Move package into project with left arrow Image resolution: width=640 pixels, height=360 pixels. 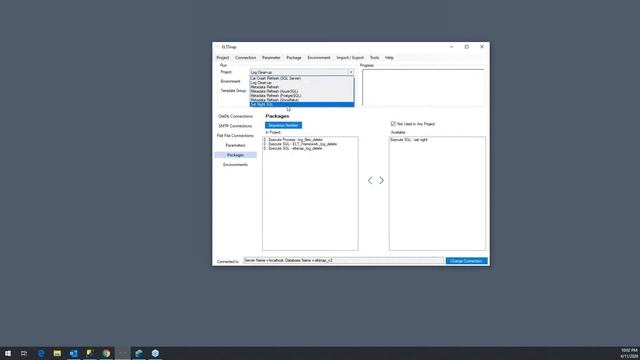coord(370,180)
